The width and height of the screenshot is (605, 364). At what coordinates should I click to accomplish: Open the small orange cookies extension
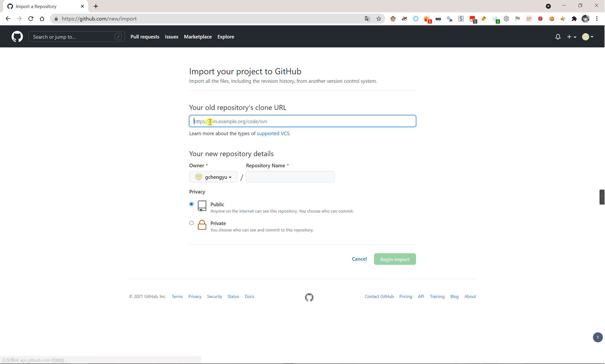483,19
